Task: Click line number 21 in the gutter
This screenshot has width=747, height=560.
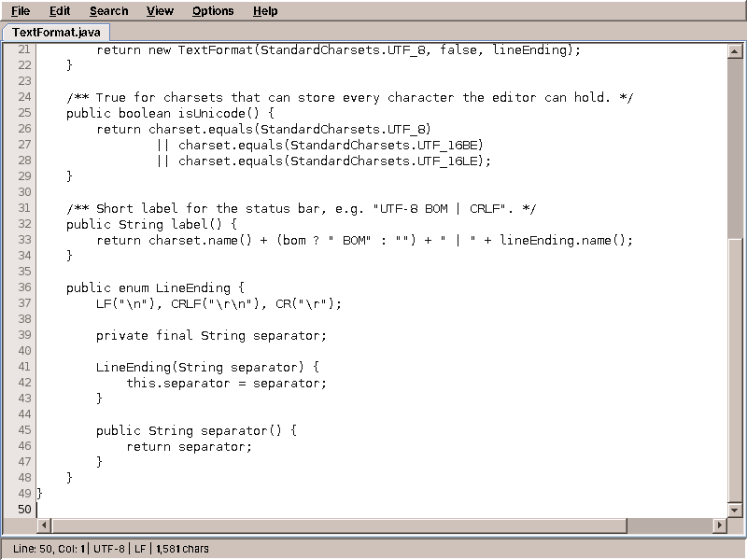Action: (24, 49)
